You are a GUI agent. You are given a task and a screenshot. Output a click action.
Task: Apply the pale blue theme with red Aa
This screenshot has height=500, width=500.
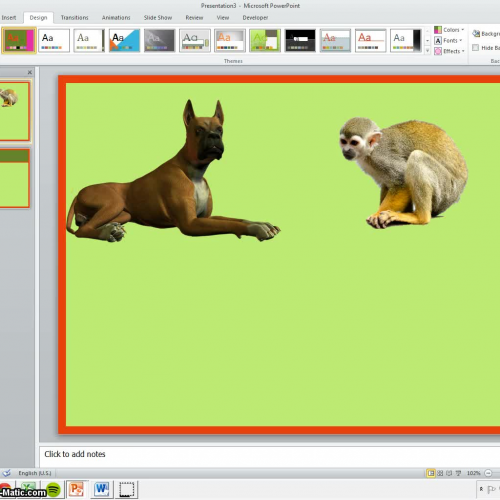335,40
